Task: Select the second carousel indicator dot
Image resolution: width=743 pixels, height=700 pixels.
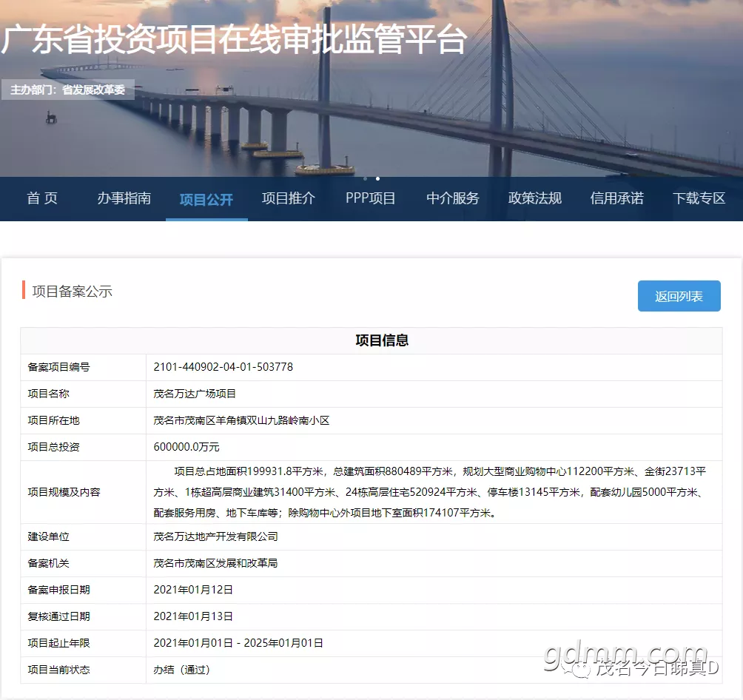Action: point(377,178)
